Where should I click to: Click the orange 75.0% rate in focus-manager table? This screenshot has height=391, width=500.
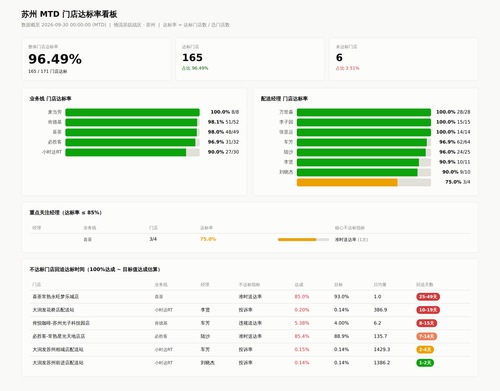point(208,239)
